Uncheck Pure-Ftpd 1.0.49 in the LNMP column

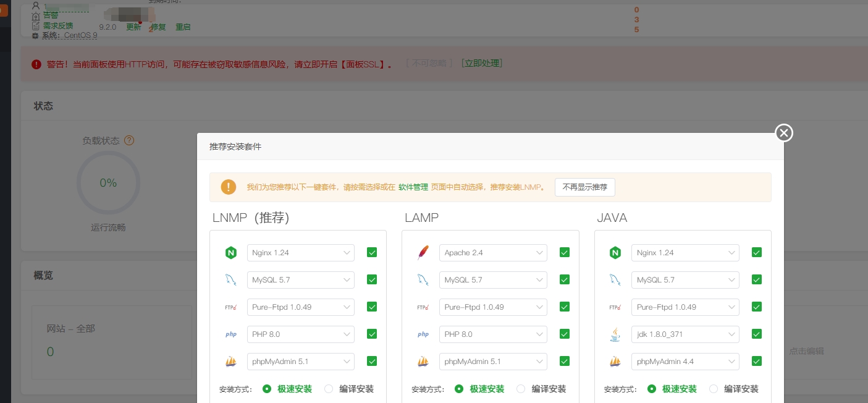coord(372,307)
